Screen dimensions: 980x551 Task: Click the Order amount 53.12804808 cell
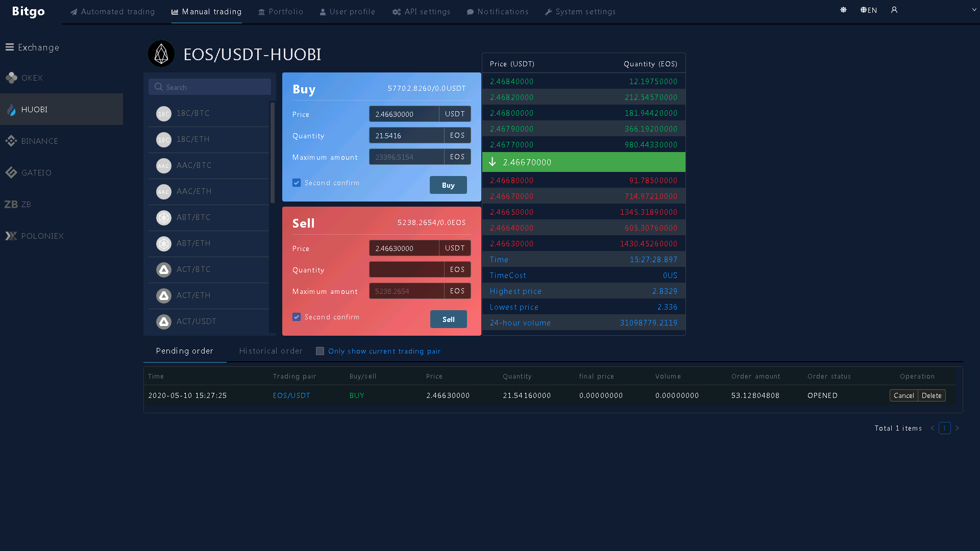tap(755, 395)
